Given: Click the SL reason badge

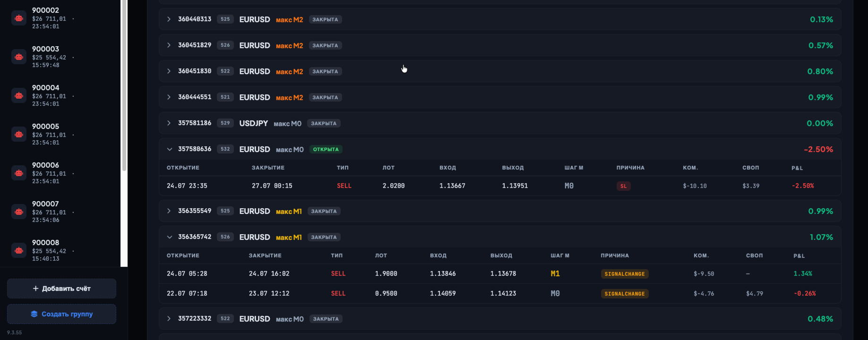Looking at the screenshot, I should [x=623, y=186].
